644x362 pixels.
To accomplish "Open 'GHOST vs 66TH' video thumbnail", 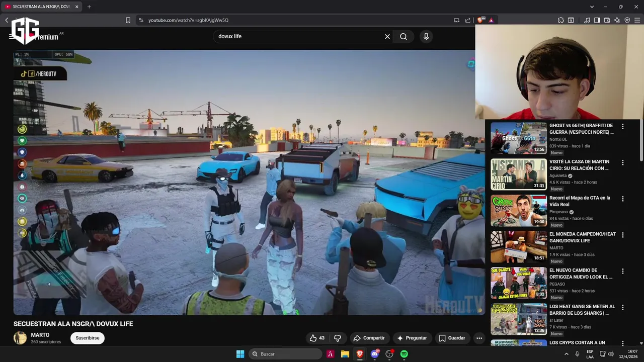I will [519, 138].
